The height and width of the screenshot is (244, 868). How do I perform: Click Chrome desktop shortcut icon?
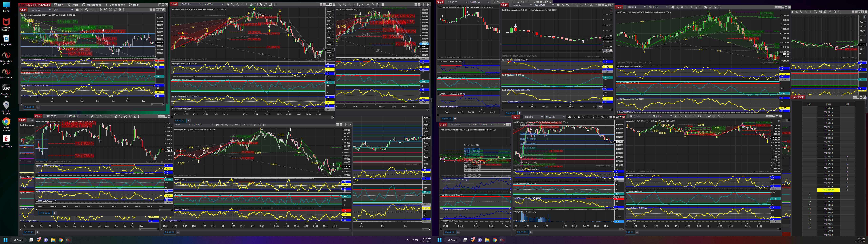point(6,122)
